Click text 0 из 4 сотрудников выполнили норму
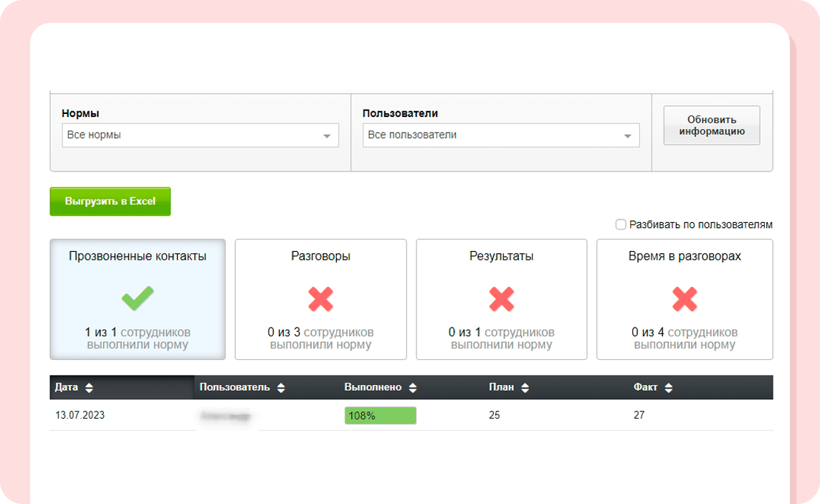Image resolution: width=820 pixels, height=504 pixels. click(685, 338)
